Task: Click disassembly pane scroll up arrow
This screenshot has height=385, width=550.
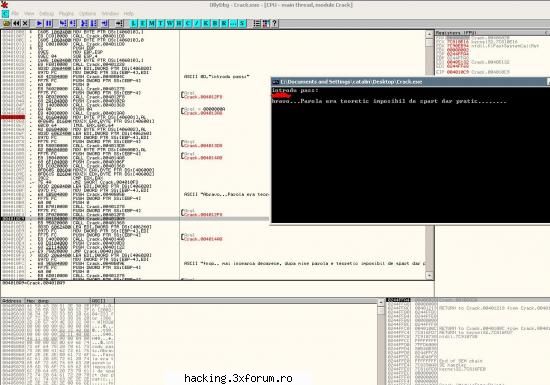Action: pos(429,34)
